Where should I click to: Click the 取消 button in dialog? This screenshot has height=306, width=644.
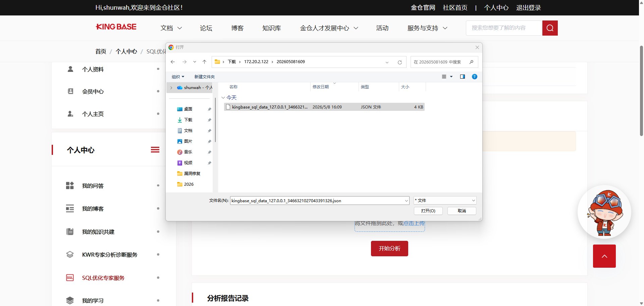coord(462,211)
